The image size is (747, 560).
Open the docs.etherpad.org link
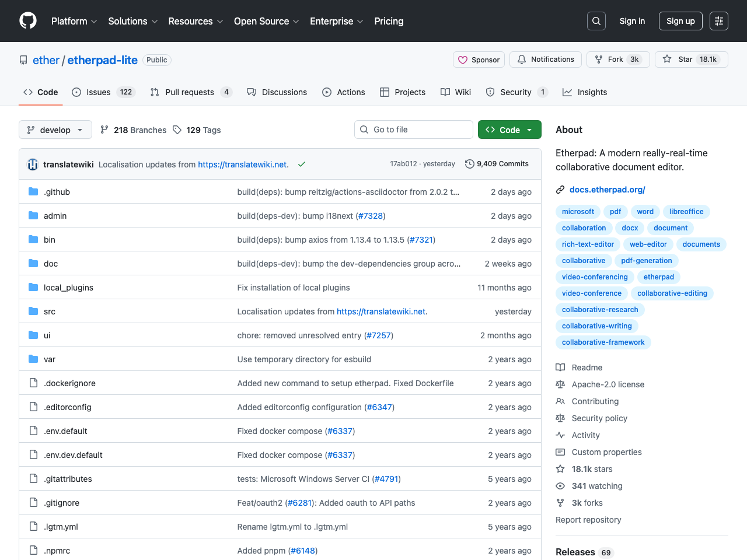607,190
